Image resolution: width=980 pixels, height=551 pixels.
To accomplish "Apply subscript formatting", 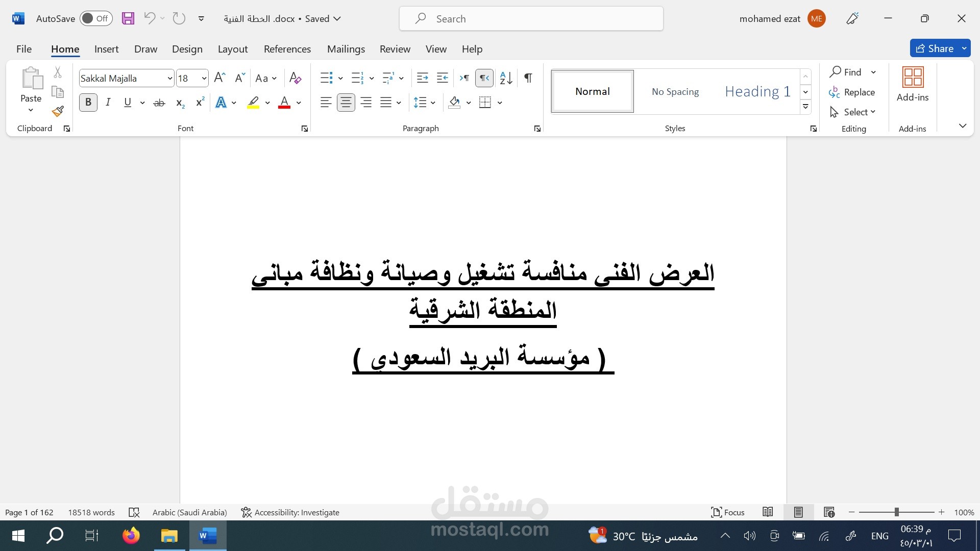I will (x=179, y=103).
